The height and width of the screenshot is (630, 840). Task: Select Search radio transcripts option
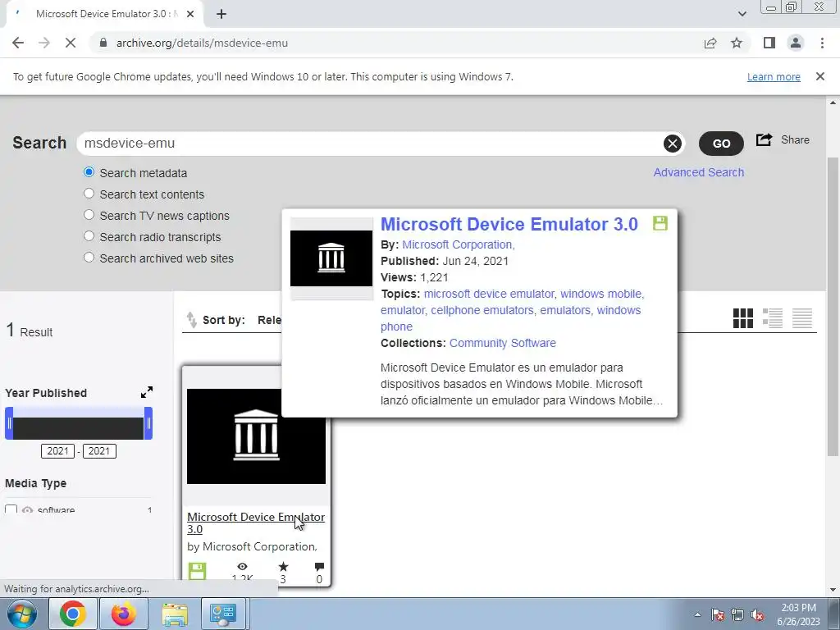[89, 235]
